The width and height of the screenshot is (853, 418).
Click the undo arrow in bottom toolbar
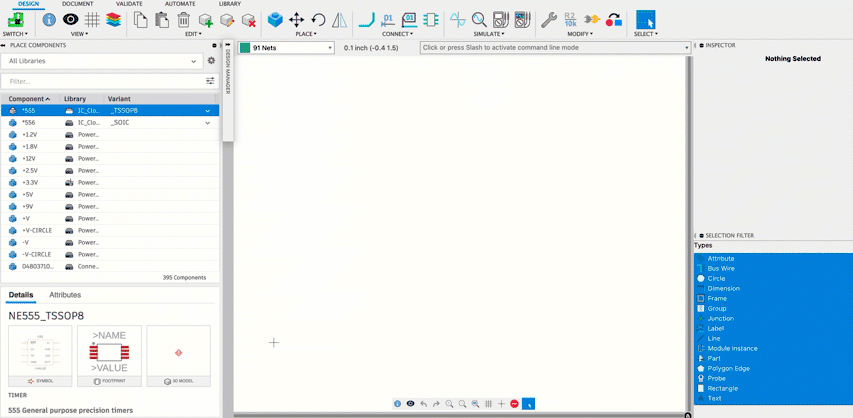(x=423, y=404)
